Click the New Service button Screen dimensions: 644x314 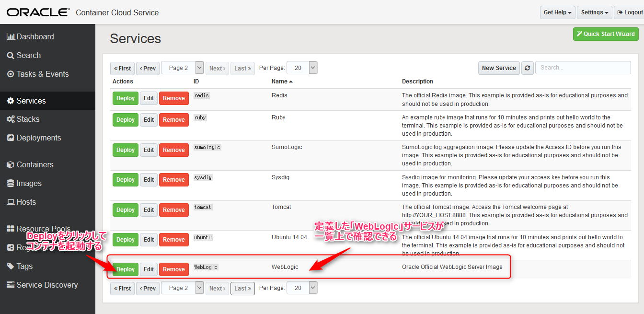(499, 68)
